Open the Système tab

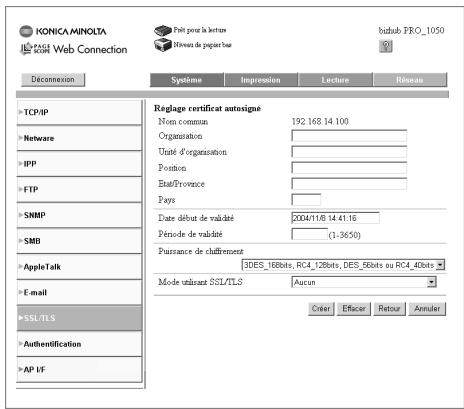pos(187,80)
